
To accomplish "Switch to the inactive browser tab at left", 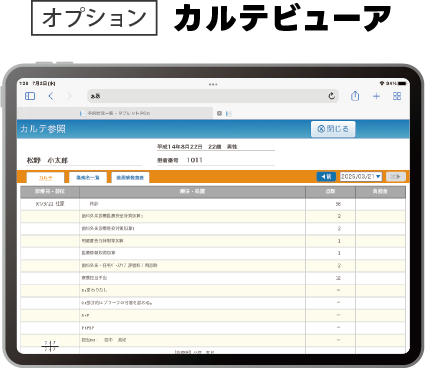I will tap(115, 113).
